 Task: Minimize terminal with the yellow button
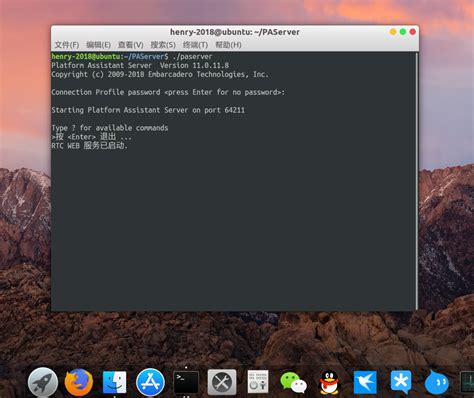click(x=393, y=32)
